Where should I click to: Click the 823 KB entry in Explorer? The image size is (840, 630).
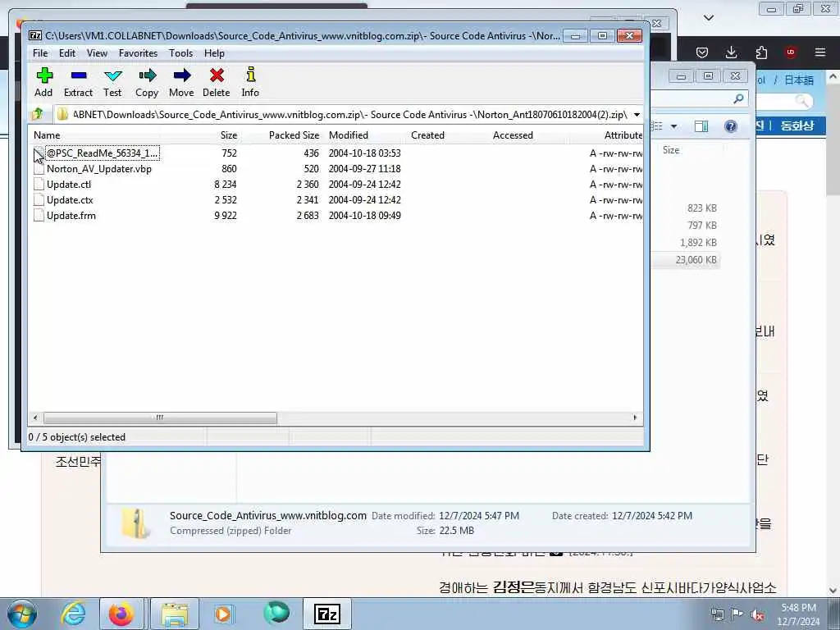coord(702,208)
